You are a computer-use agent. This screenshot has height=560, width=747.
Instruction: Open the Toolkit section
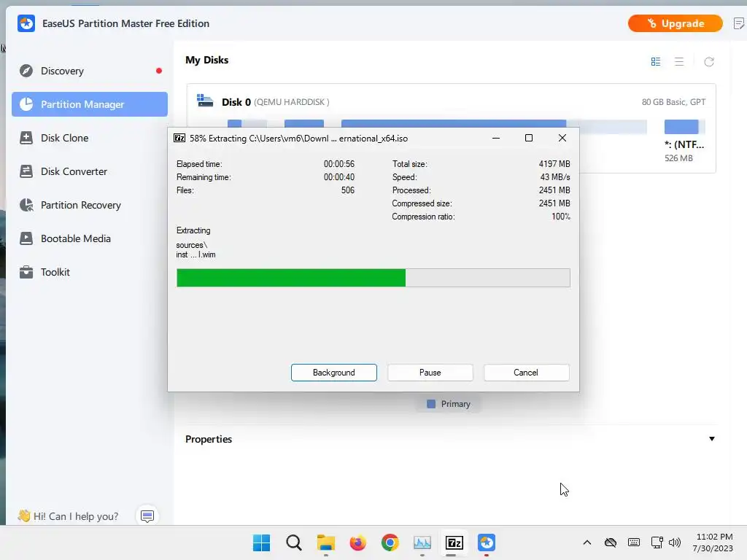pyautogui.click(x=90, y=273)
